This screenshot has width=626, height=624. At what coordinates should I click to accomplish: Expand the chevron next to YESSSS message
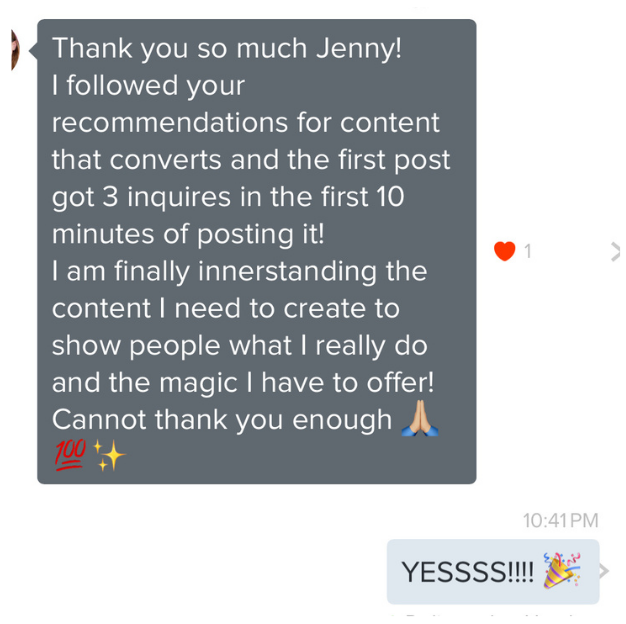click(604, 571)
